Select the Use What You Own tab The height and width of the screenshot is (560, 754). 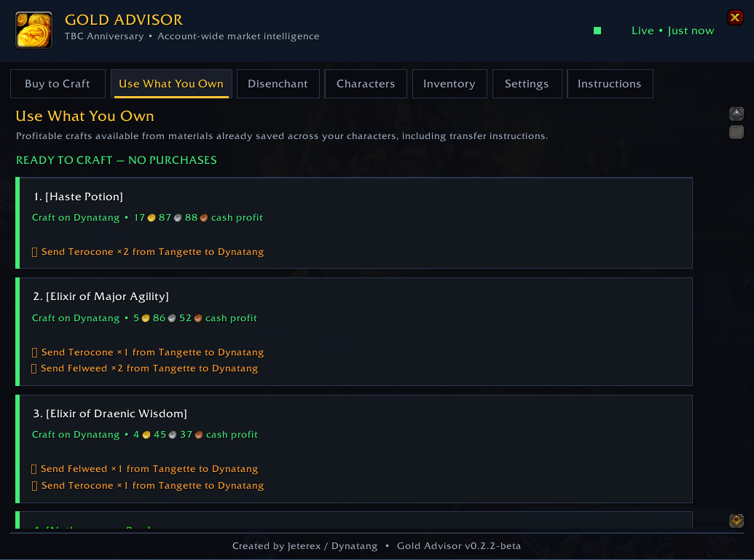[171, 84]
